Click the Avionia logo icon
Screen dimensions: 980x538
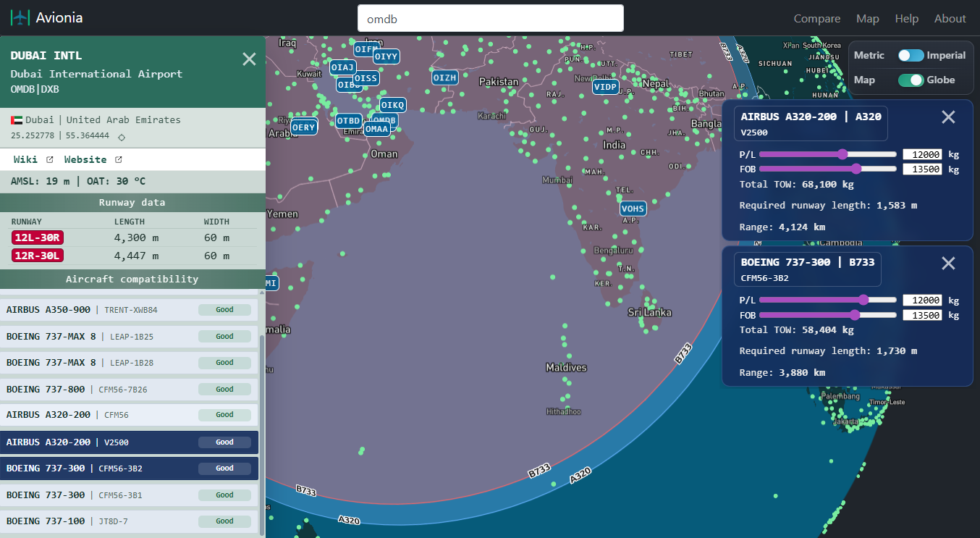pyautogui.click(x=20, y=18)
